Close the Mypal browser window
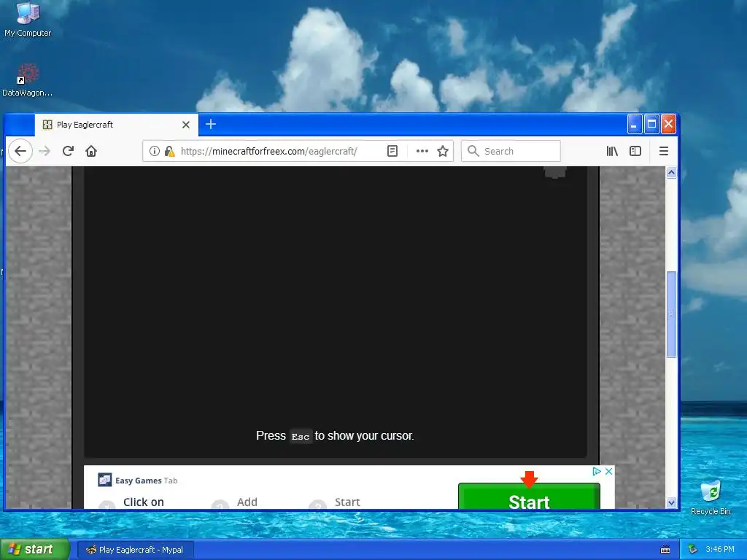This screenshot has width=747, height=560. 668,124
